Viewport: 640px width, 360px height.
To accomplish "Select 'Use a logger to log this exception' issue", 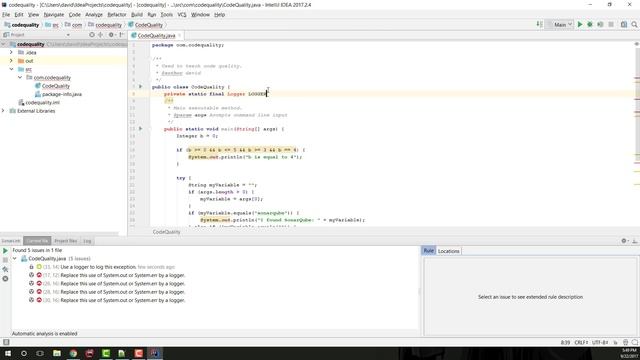I will (x=98, y=267).
